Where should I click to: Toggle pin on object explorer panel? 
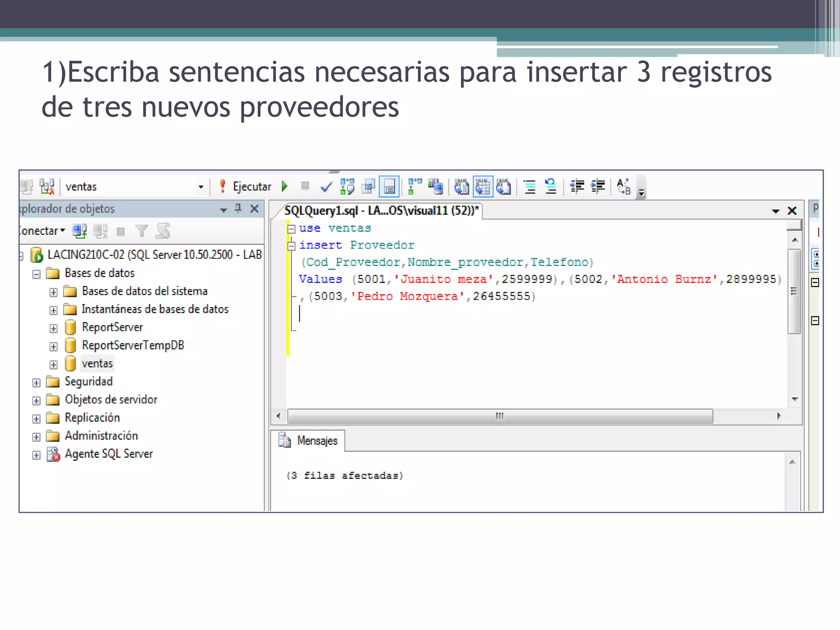coord(238,209)
